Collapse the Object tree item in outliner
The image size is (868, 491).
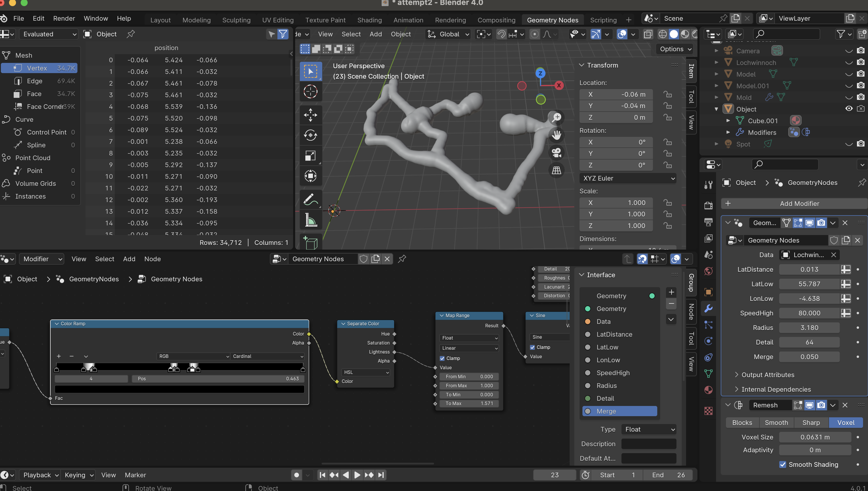coord(716,109)
